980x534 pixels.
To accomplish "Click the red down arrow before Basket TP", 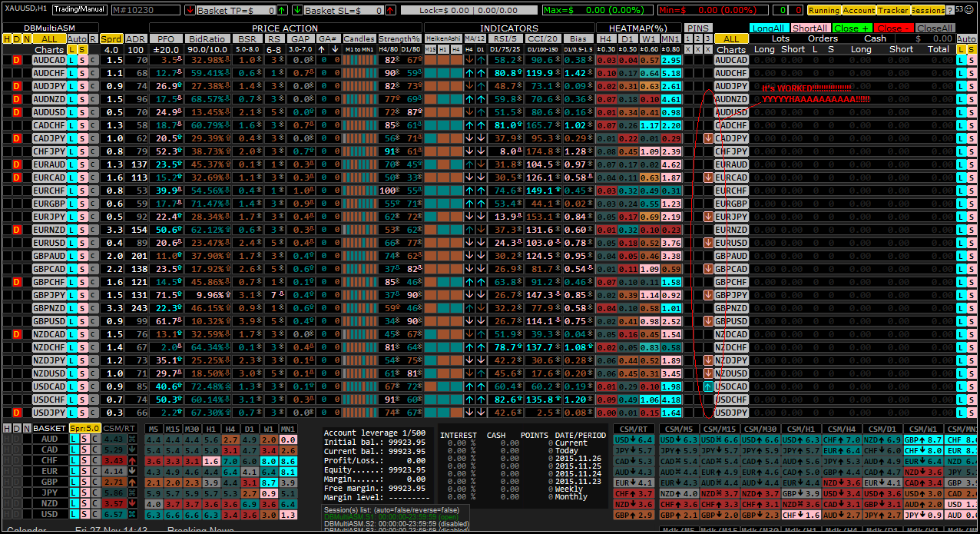I will point(190,11).
